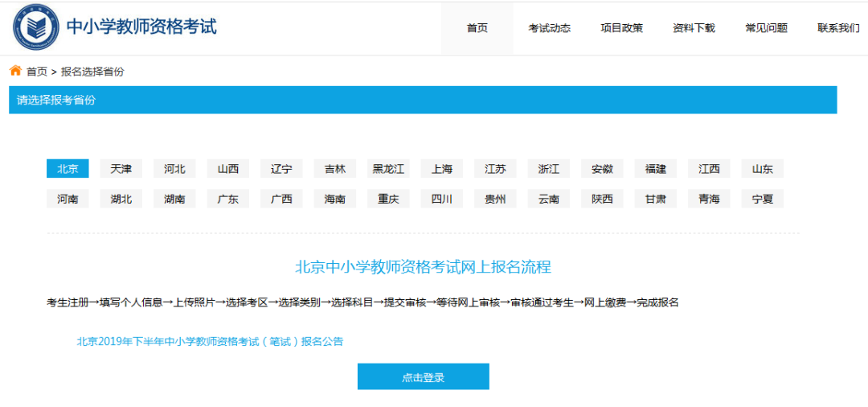Click the 报名选择省份 breadcrumb text
The width and height of the screenshot is (868, 407).
coord(92,72)
